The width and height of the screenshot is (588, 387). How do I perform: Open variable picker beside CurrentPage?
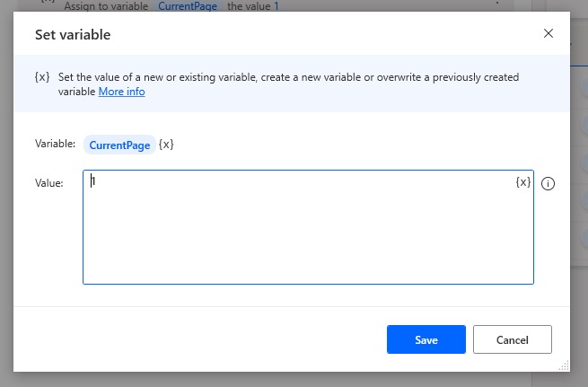[x=166, y=145]
